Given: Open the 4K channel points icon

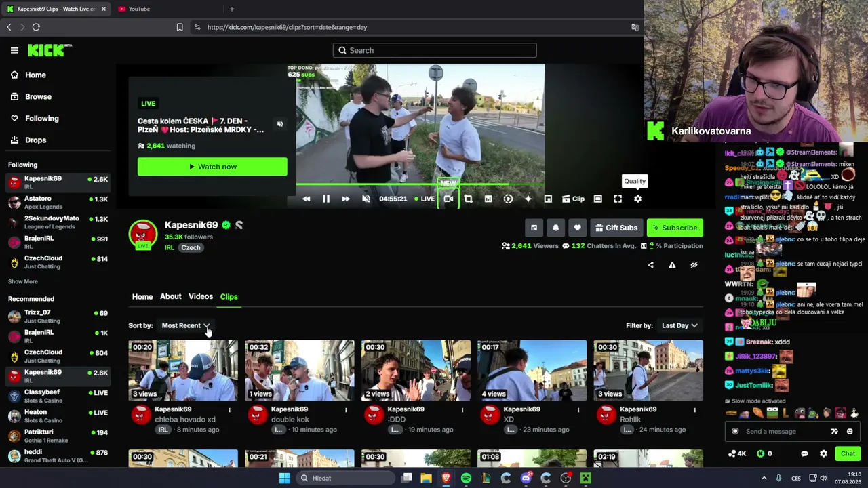Looking at the screenshot, I should click(736, 454).
